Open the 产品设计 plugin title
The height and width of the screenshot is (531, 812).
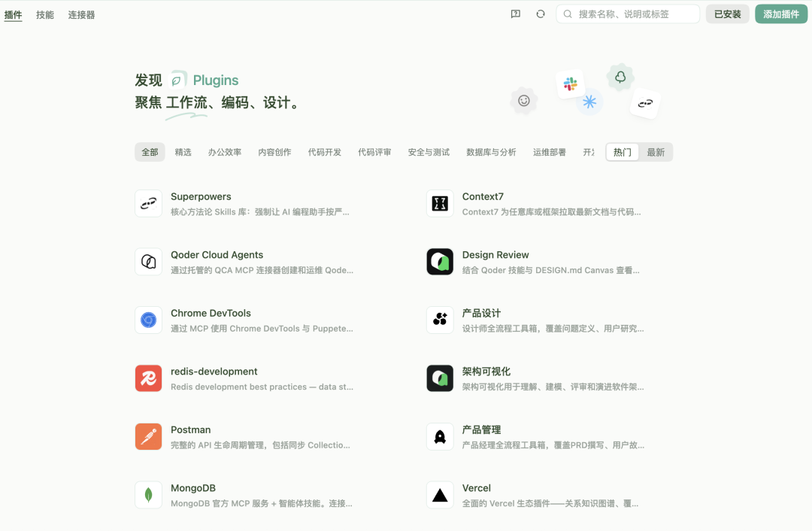pos(481,314)
